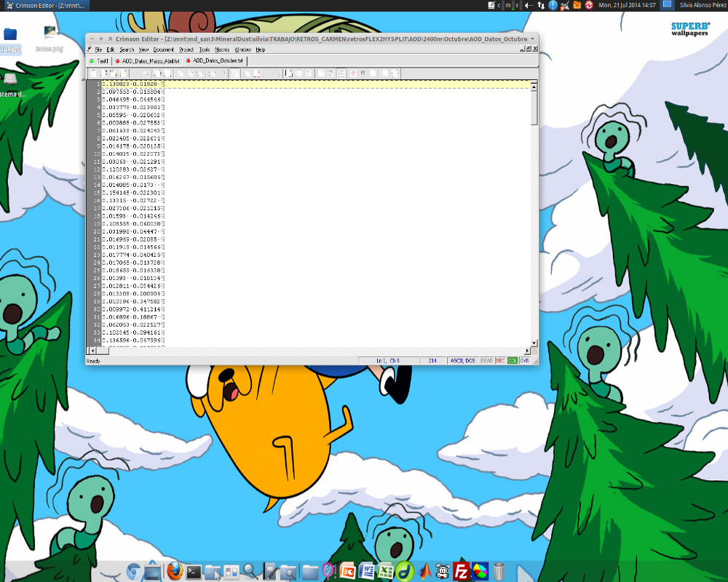
Task: Open the trash can in the dock
Action: click(499, 571)
